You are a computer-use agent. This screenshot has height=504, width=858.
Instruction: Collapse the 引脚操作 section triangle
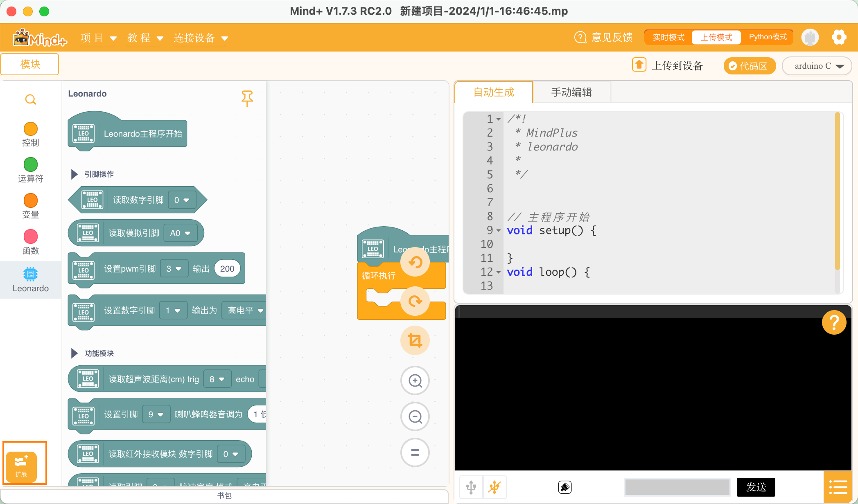click(x=74, y=174)
